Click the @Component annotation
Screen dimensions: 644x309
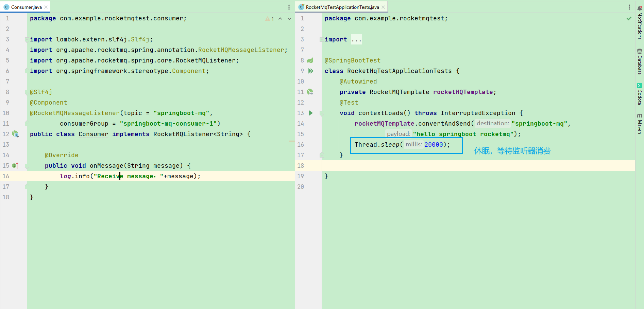pos(48,103)
